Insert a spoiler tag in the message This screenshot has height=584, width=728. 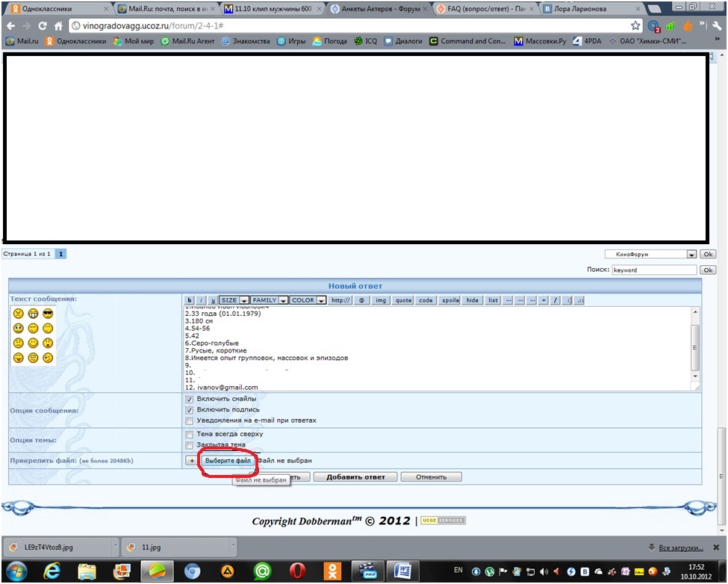tap(450, 300)
